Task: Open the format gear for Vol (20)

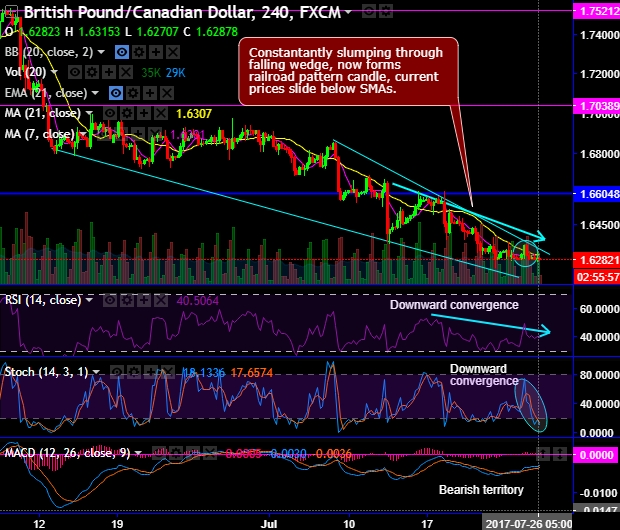Action: click(92, 72)
